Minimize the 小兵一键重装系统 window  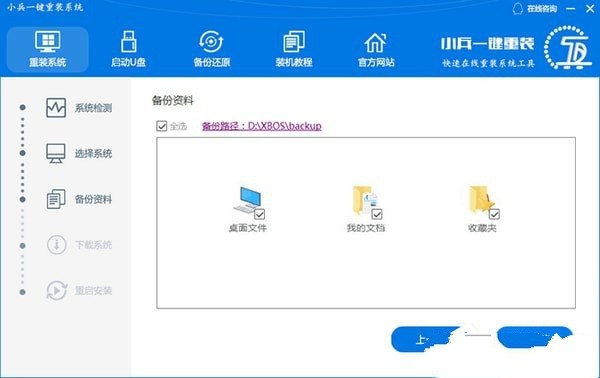(x=571, y=9)
